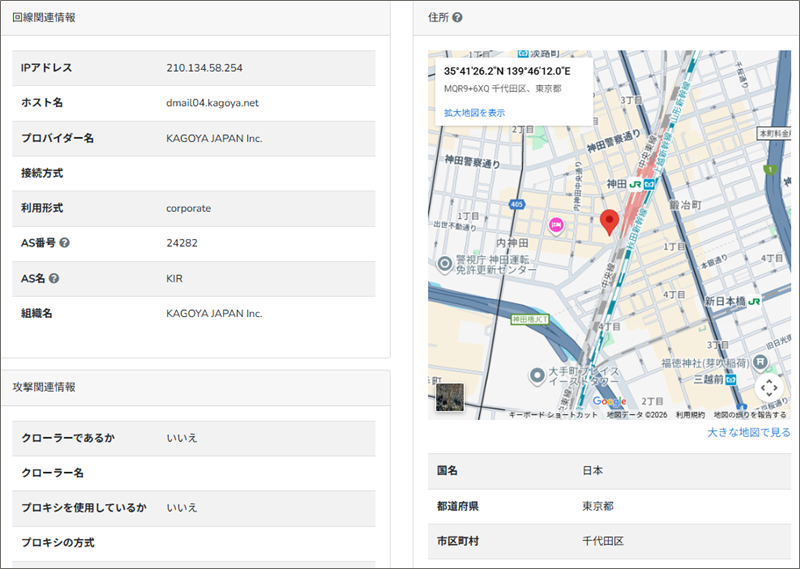Screen dimensions: 800x569
Task: Open 大きな地図で見る link
Action: [x=748, y=432]
